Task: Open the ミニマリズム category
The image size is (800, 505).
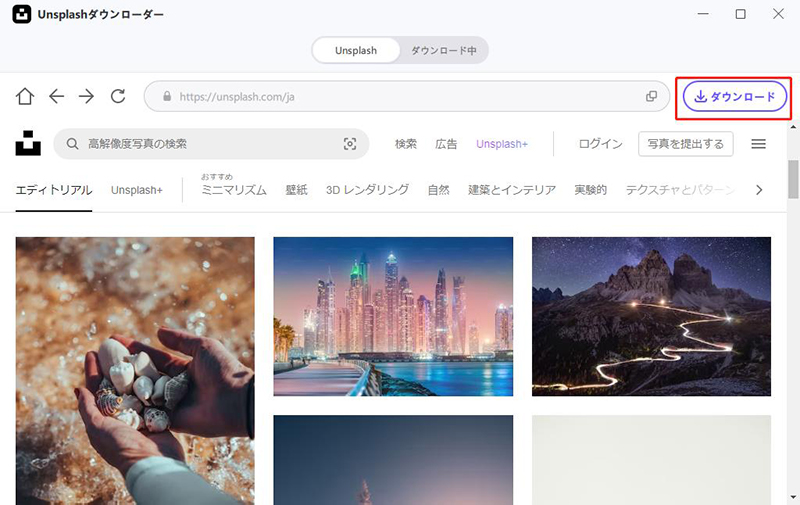Action: (234, 190)
